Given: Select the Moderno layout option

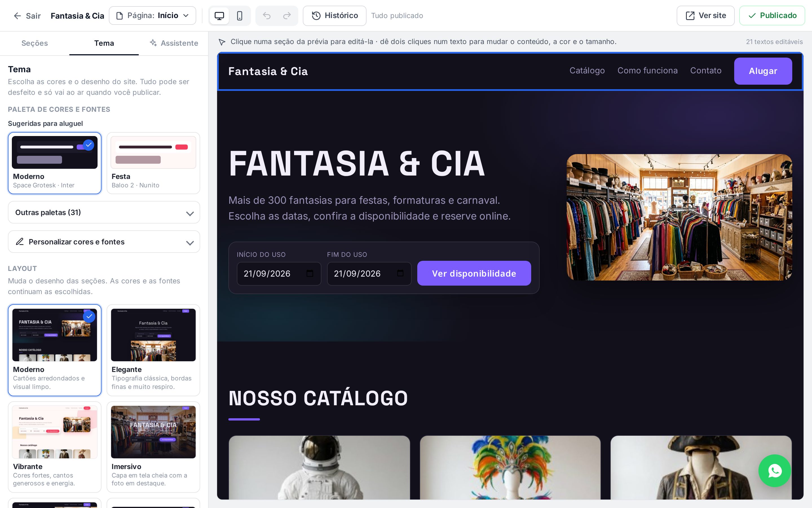Looking at the screenshot, I should 55,350.
